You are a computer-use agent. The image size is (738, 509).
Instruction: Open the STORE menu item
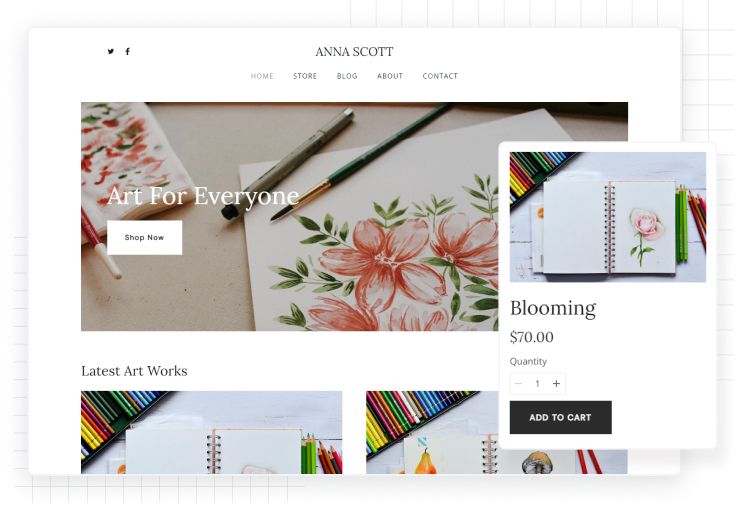[x=305, y=76]
